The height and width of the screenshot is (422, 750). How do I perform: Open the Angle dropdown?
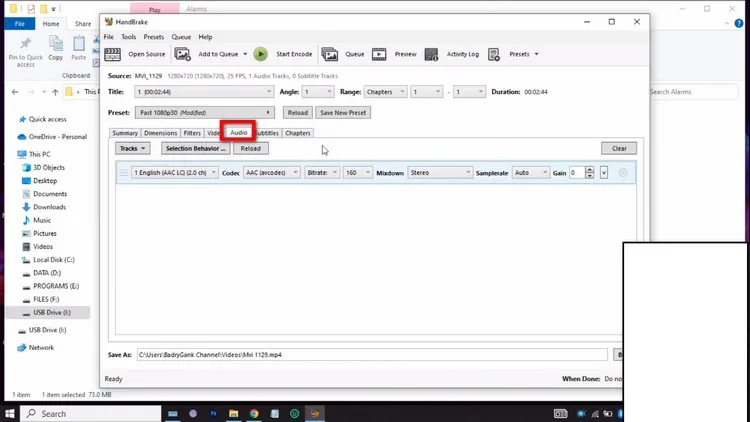pos(318,92)
